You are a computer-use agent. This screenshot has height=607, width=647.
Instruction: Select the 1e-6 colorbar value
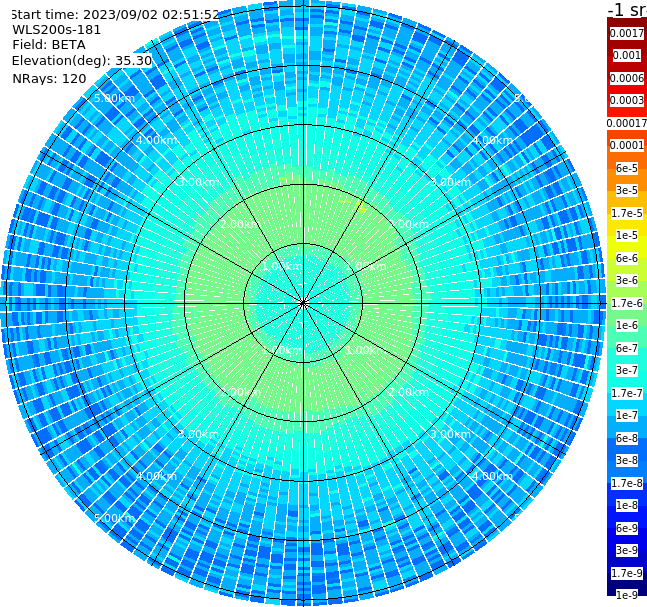point(627,325)
